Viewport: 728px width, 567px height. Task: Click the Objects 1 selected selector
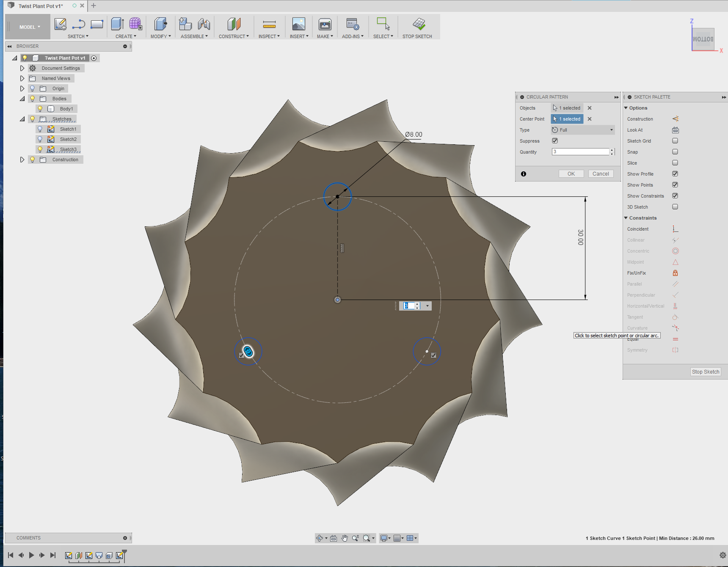[567, 108]
